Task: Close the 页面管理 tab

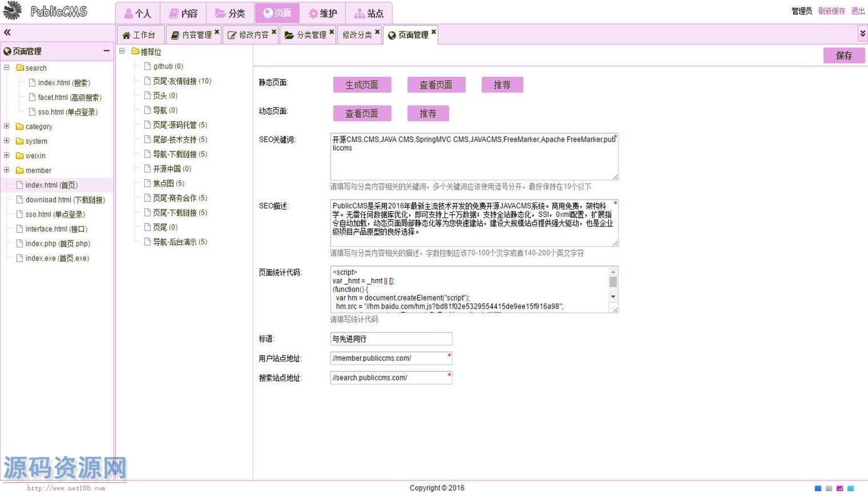Action: [434, 32]
